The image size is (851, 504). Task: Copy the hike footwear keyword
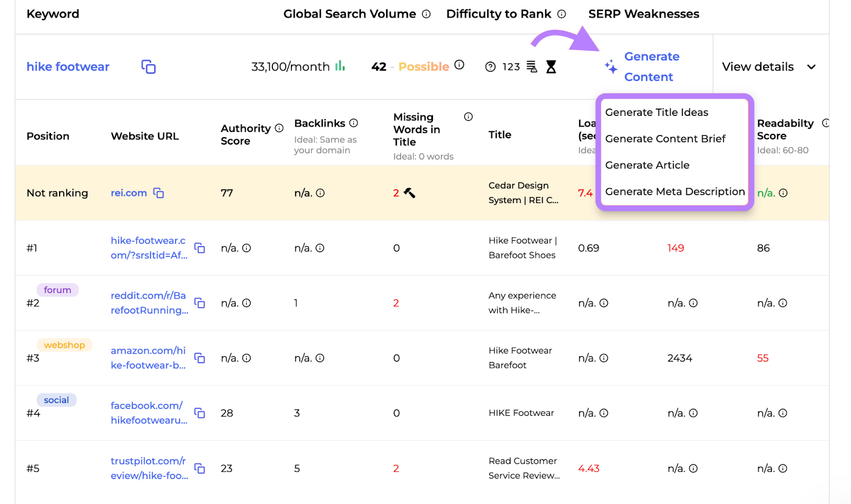coord(148,67)
